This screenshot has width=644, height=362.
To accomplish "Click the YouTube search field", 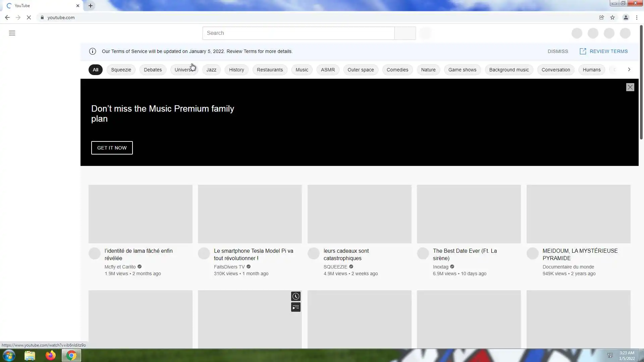I will (298, 33).
